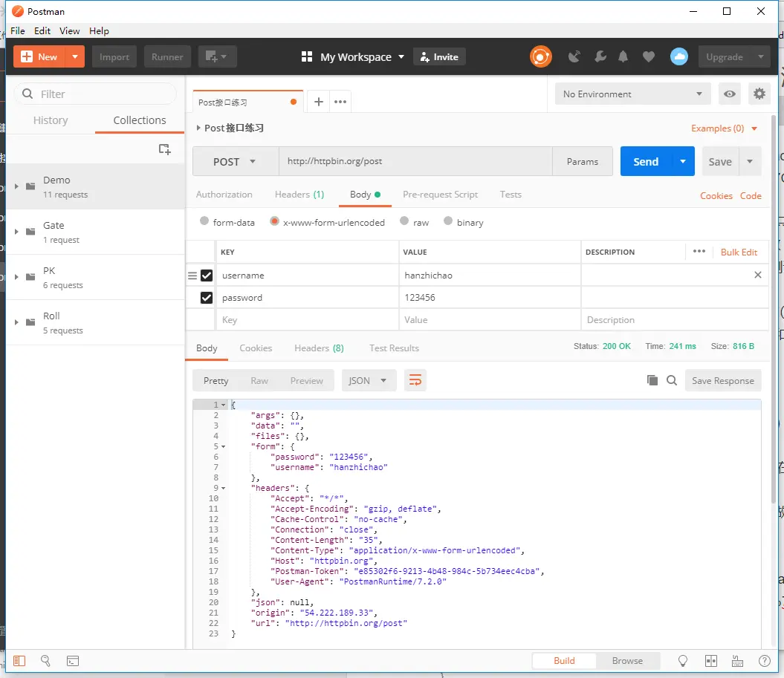Open Cookies link
The image size is (784, 678).
[x=716, y=196]
